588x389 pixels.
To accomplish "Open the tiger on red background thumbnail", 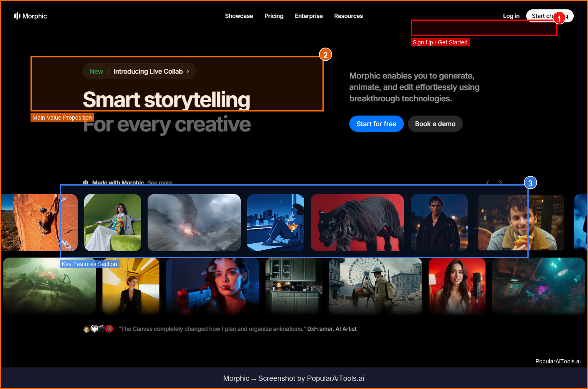I will tap(357, 222).
